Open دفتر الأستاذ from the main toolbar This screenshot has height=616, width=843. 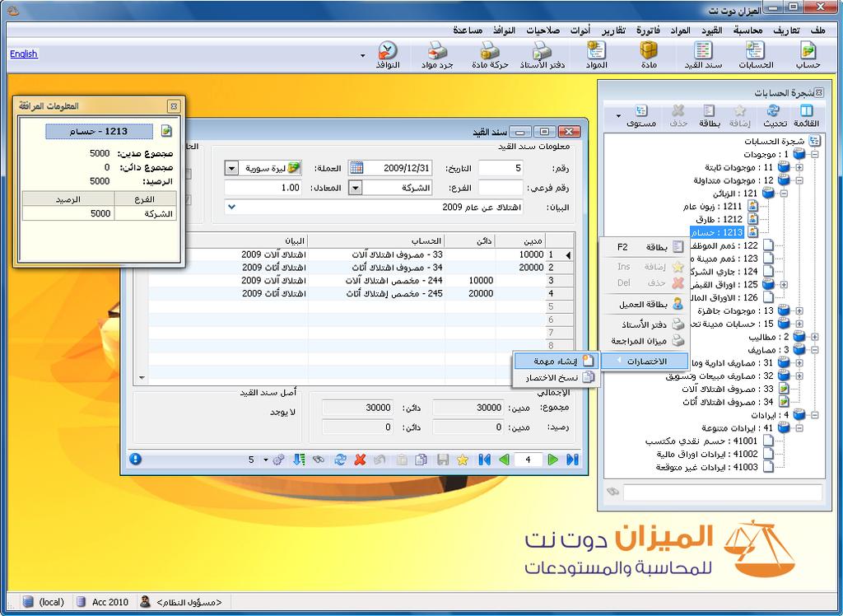tap(542, 55)
